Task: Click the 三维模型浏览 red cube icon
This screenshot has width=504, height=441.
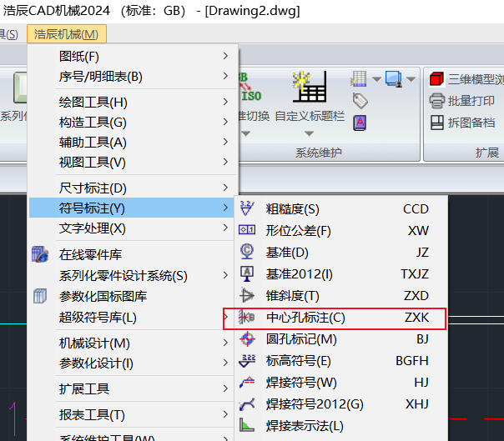Action: pos(436,80)
